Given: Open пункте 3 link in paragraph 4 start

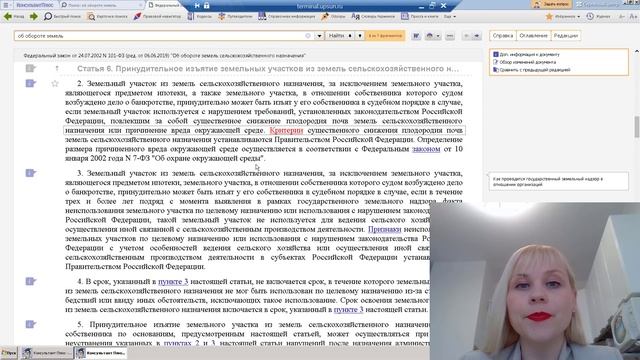Looking at the screenshot, I should coord(173,282).
